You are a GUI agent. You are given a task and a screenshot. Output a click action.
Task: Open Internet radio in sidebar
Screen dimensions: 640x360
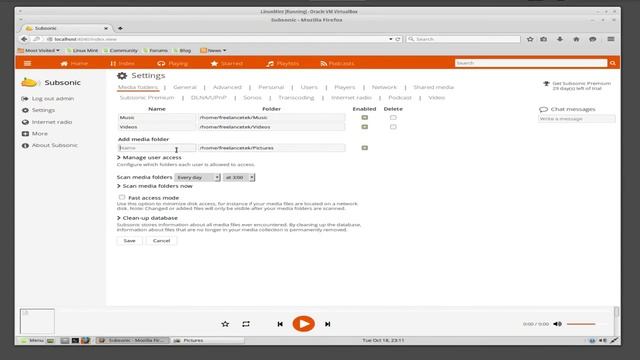pos(47,122)
